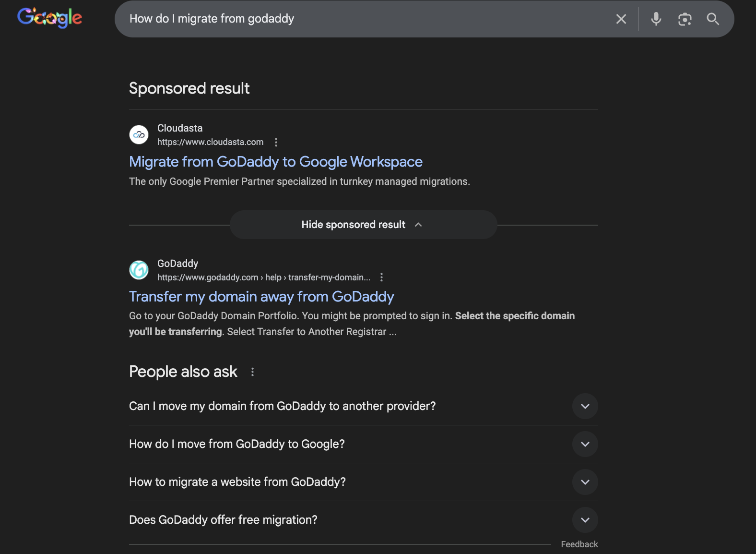Open more options next to cloudasta.com URL

coord(276,142)
